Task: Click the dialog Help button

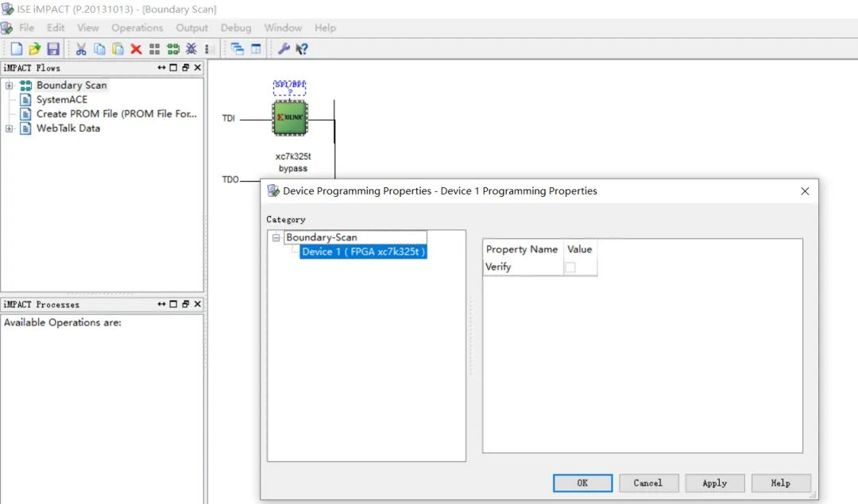Action: point(781,483)
